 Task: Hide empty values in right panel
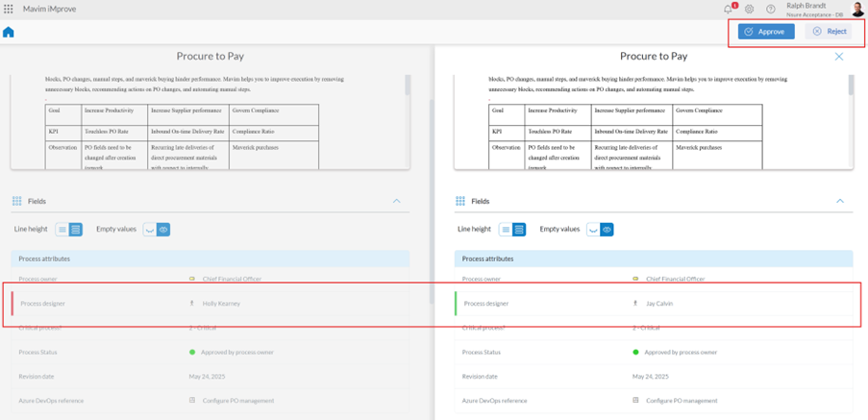[593, 230]
